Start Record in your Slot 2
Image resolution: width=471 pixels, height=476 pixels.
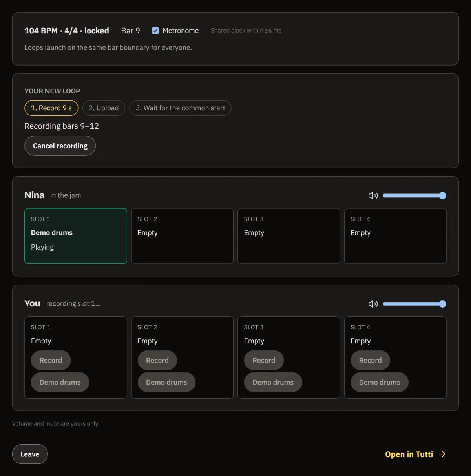tap(157, 360)
